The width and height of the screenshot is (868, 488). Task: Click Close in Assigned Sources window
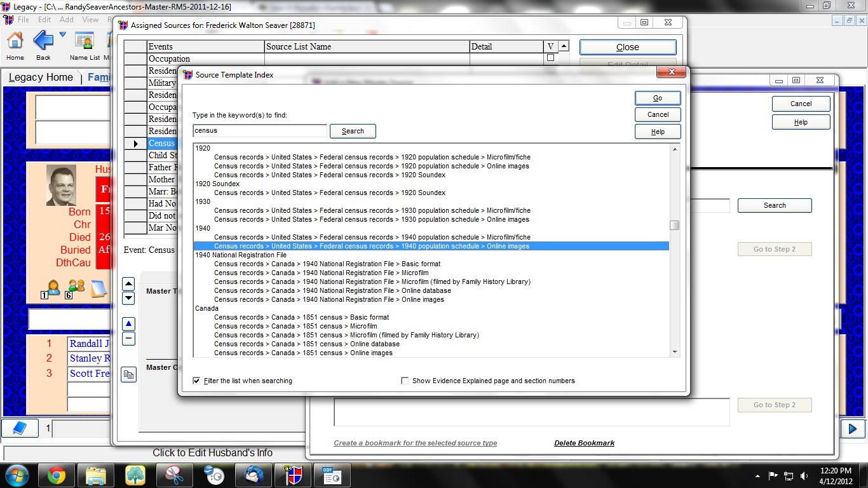tap(628, 47)
